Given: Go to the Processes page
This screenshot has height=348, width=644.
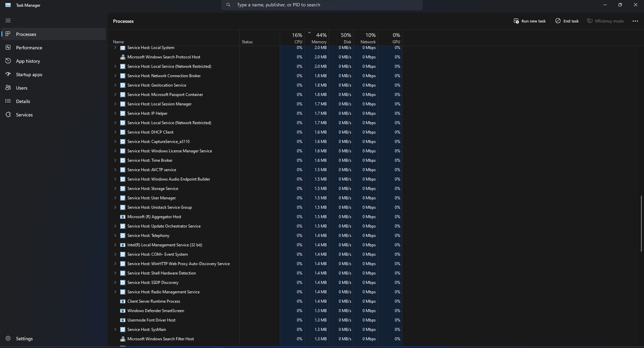Looking at the screenshot, I should pos(54,34).
